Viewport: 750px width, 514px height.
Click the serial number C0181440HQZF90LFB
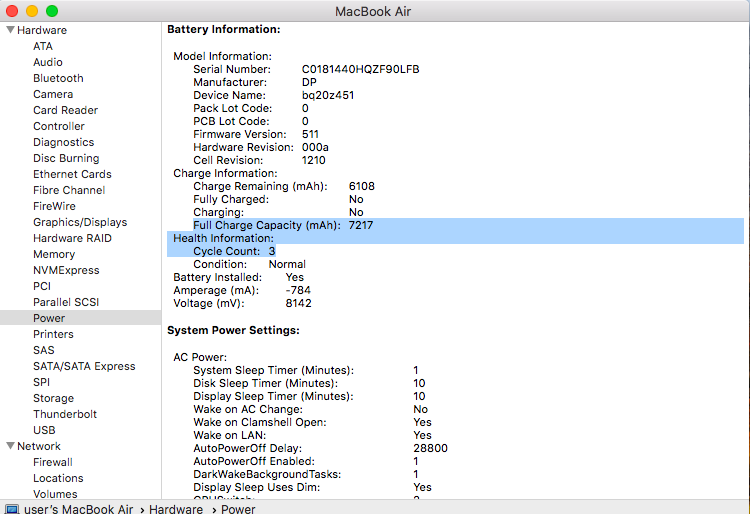pyautogui.click(x=360, y=69)
